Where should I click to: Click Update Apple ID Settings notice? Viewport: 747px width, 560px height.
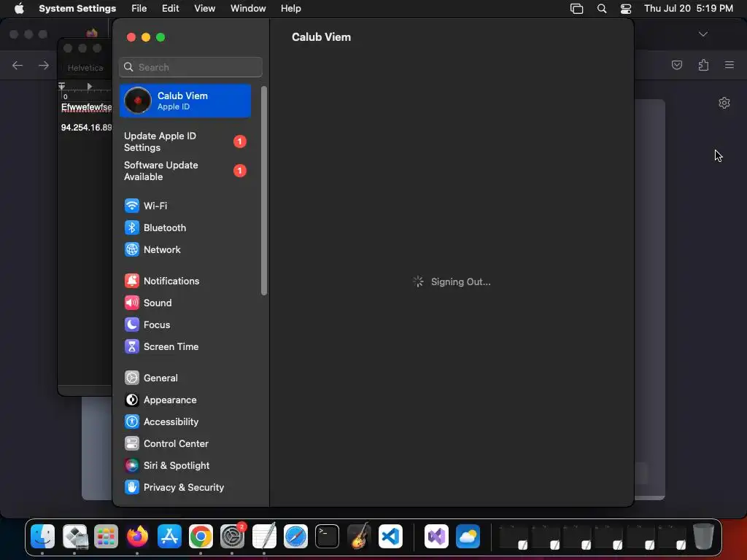[185, 142]
